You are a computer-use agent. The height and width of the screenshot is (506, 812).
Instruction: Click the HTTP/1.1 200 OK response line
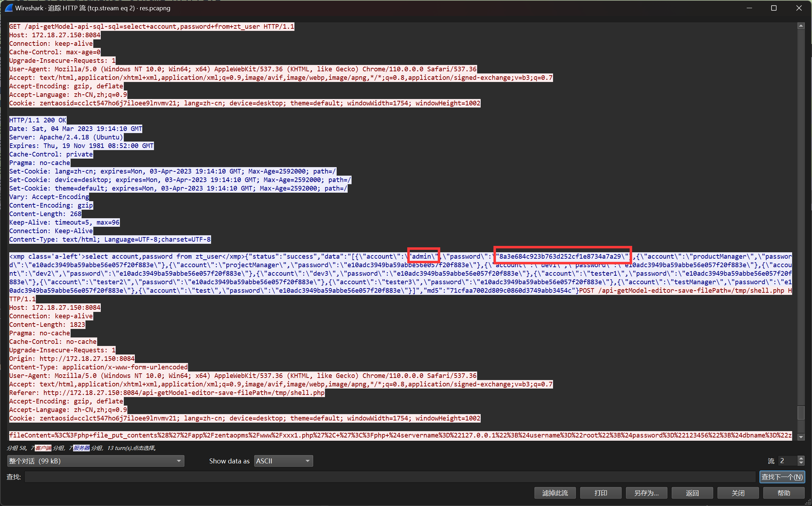[x=38, y=120]
